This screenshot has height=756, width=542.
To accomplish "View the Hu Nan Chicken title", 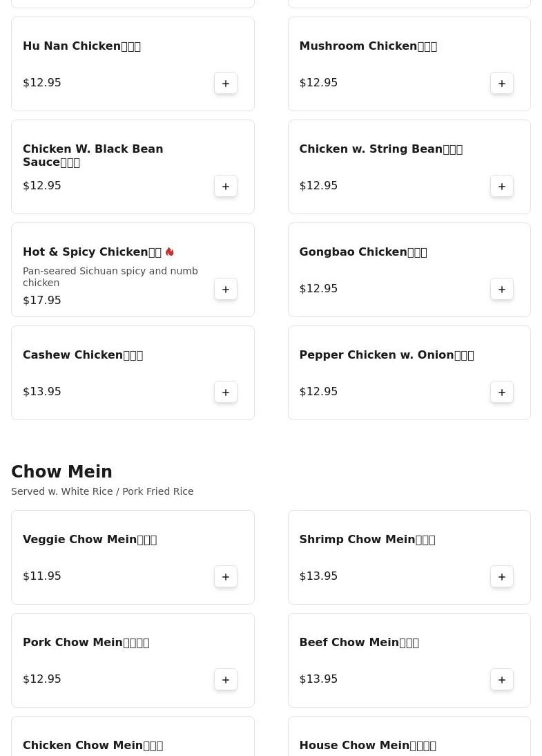I will [82, 46].
